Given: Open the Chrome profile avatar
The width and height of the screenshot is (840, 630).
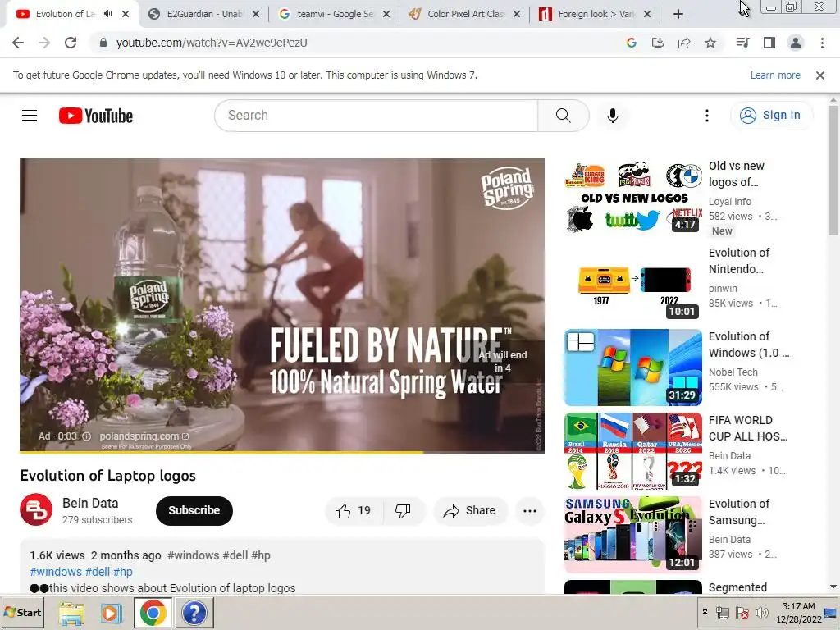Looking at the screenshot, I should [x=796, y=43].
